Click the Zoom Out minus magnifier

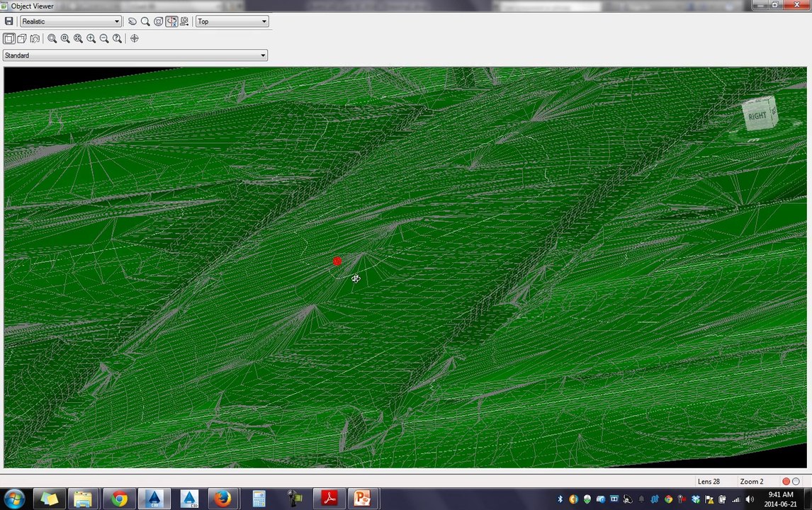(x=104, y=38)
